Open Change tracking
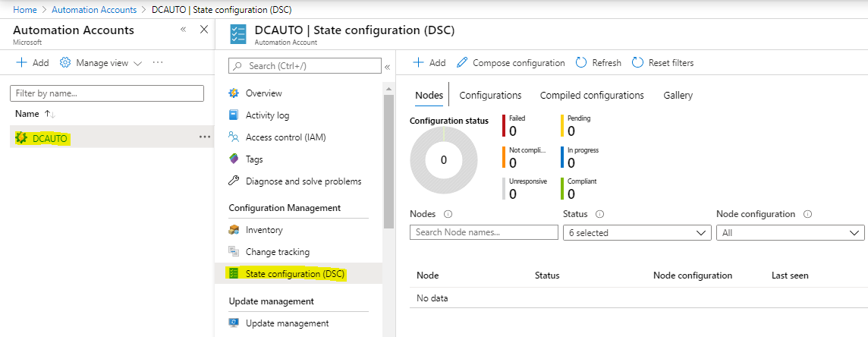This screenshot has height=337, width=868. 278,252
